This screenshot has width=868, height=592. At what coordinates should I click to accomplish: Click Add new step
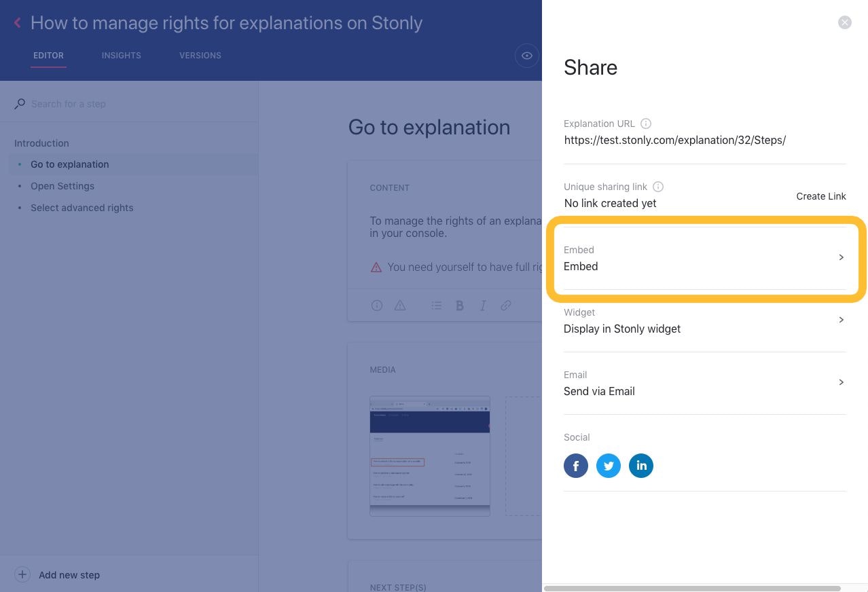pos(69,575)
